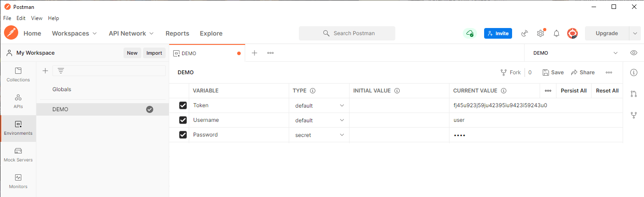
Task: Open the APIs sidebar panel
Action: click(x=18, y=101)
